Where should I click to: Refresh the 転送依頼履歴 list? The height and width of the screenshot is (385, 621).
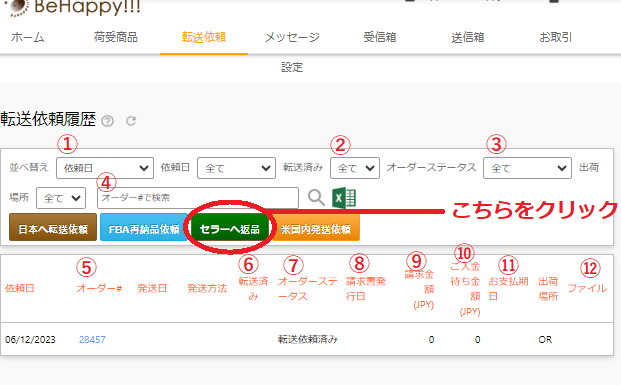click(x=131, y=121)
